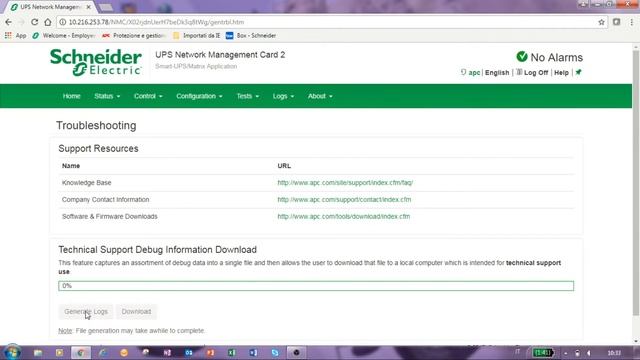Bookmark this page with the star icon
This screenshot has width=640, height=360.
601,22
